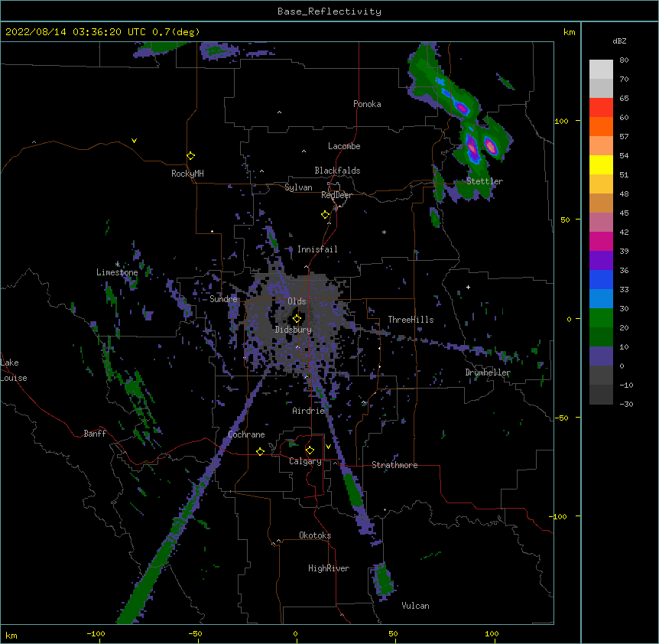Click the RedDeer city label

coord(336,195)
